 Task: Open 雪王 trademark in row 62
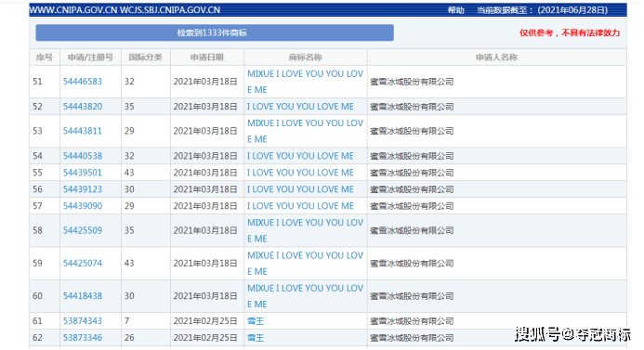pos(256,338)
